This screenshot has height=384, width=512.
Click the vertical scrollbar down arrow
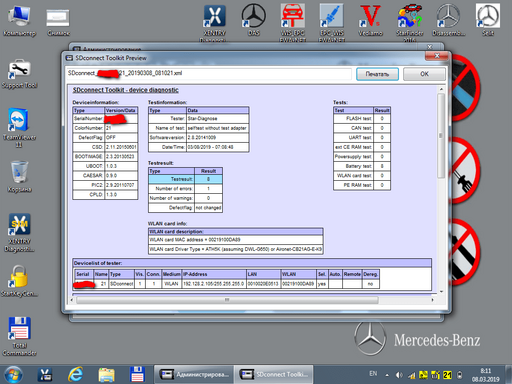(441, 292)
